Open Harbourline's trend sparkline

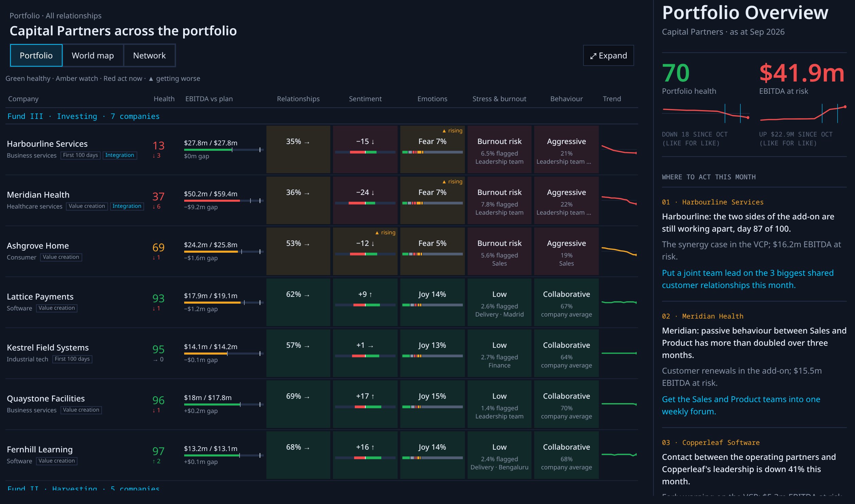619,149
